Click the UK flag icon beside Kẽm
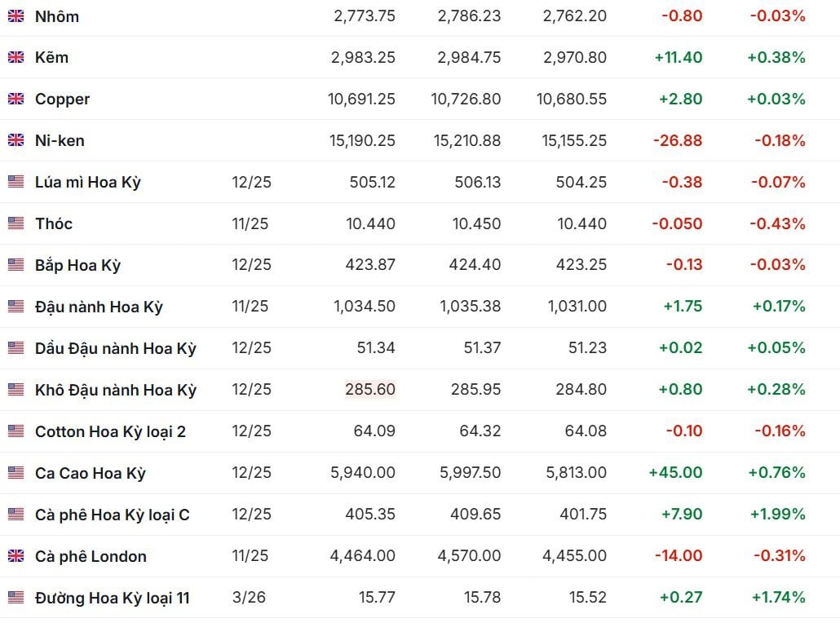The height and width of the screenshot is (623, 840). pyautogui.click(x=15, y=58)
